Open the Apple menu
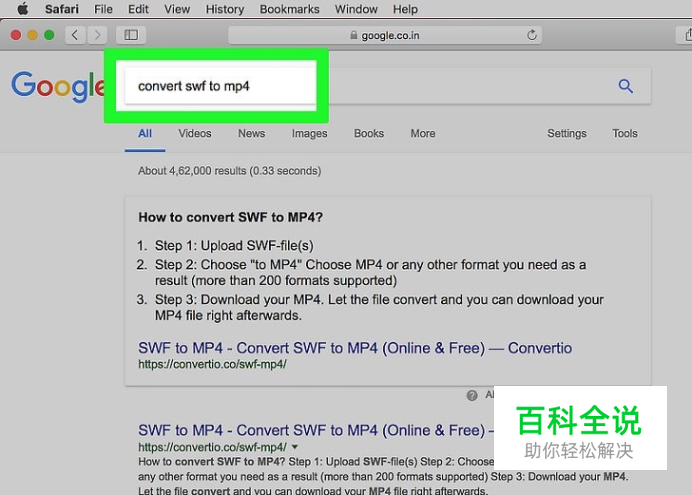The image size is (692, 495). (x=23, y=9)
